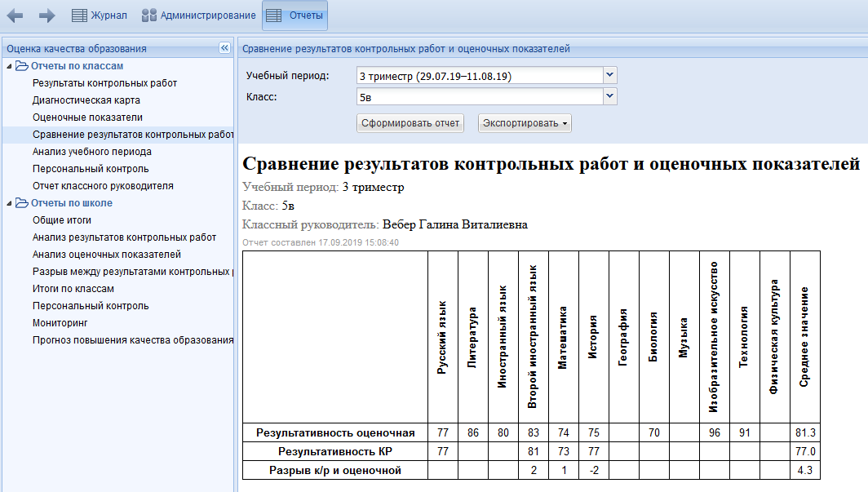Image resolution: width=868 pixels, height=492 pixels.
Task: Open the Экспортировать dropdown button
Action: point(525,123)
